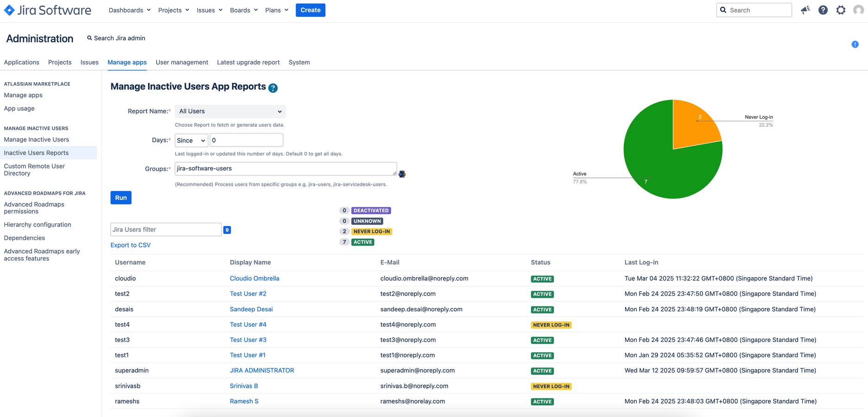Open Custom Remote User Directory
This screenshot has height=417, width=868.
(x=34, y=170)
